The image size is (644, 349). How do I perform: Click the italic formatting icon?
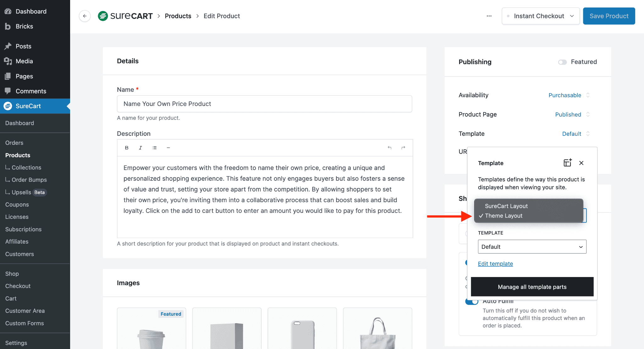(141, 148)
